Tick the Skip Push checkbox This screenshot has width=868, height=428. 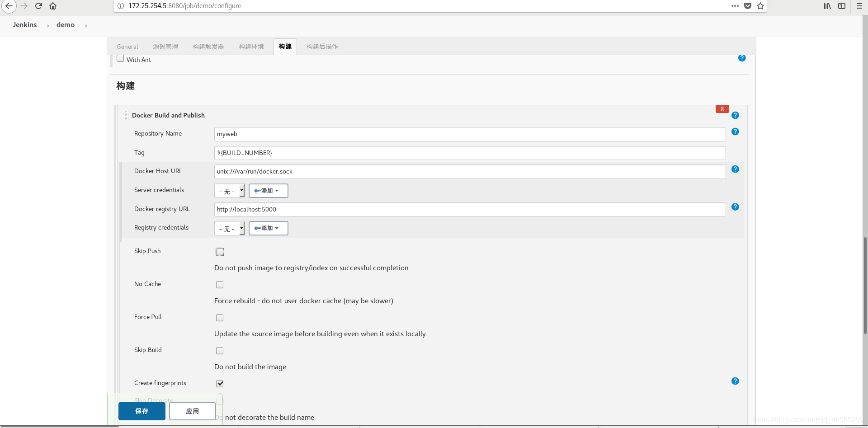[220, 252]
